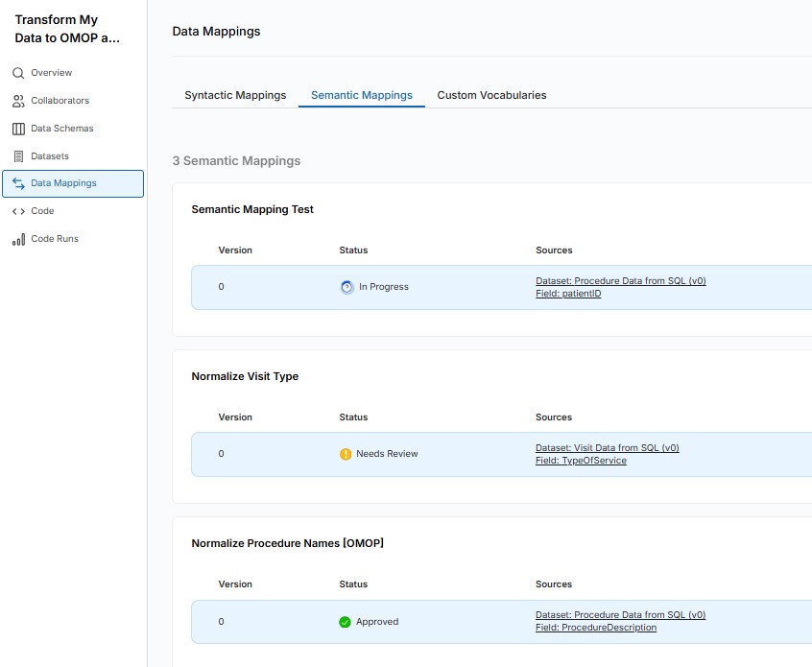Open Dataset: Visit Data from SQL (v0)

tap(607, 448)
